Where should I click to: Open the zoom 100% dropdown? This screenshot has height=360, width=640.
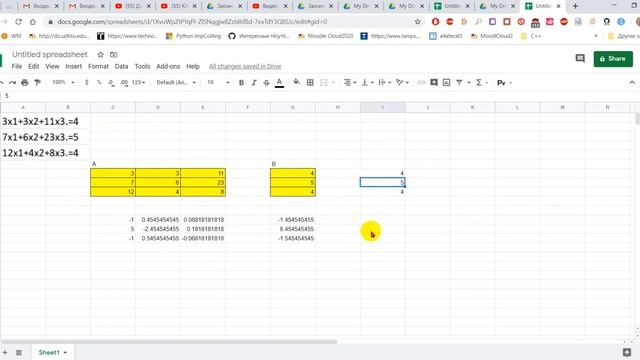coord(63,82)
